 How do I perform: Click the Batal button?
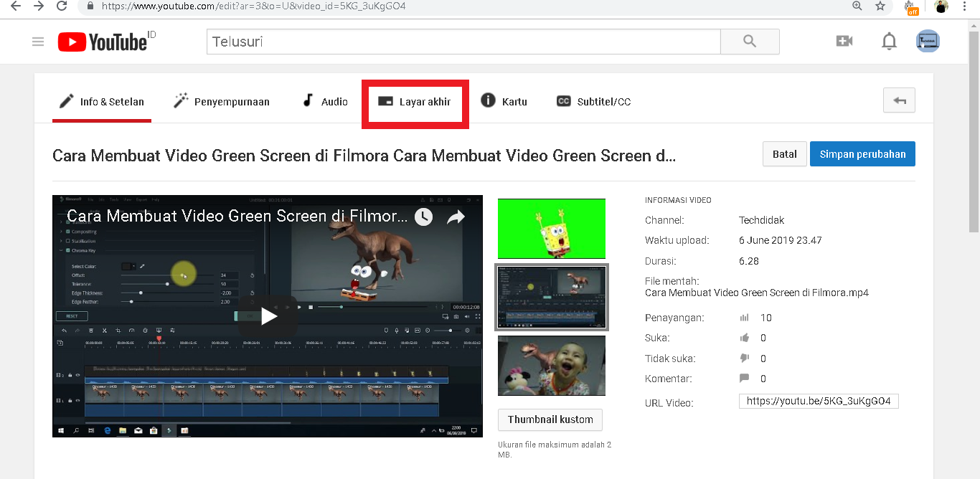coord(784,153)
